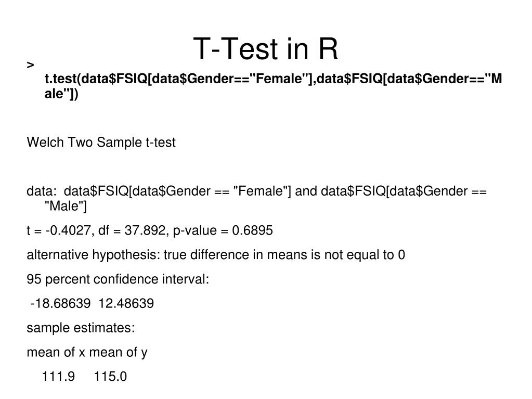
Task: Click the bullet arrow before t.test command
Action: pos(31,65)
